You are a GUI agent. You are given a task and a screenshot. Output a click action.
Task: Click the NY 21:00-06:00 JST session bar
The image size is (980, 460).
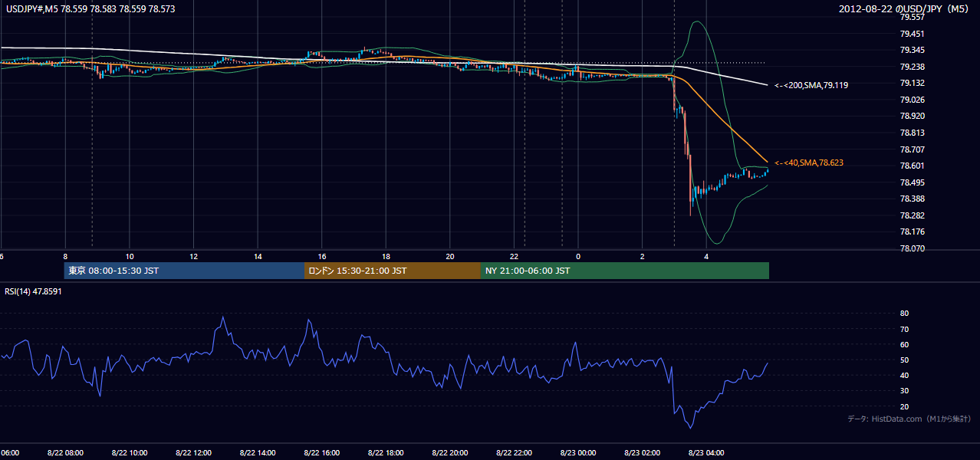[625, 271]
